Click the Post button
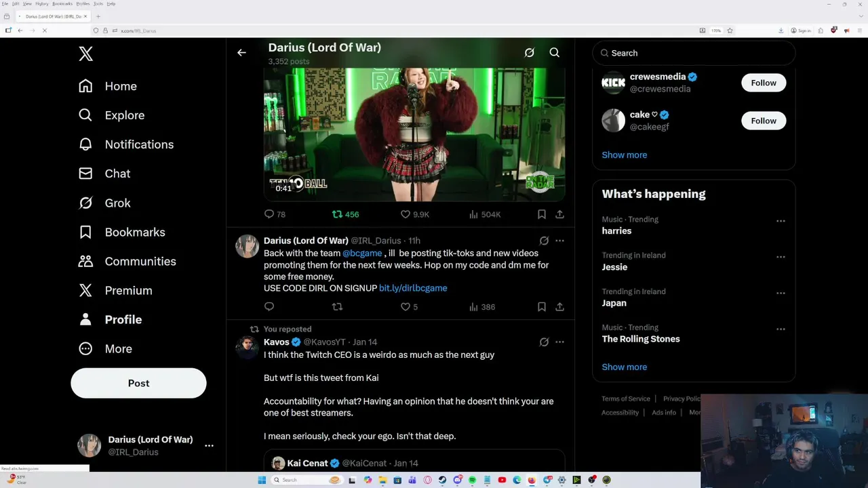The image size is (868, 488). pos(138,383)
